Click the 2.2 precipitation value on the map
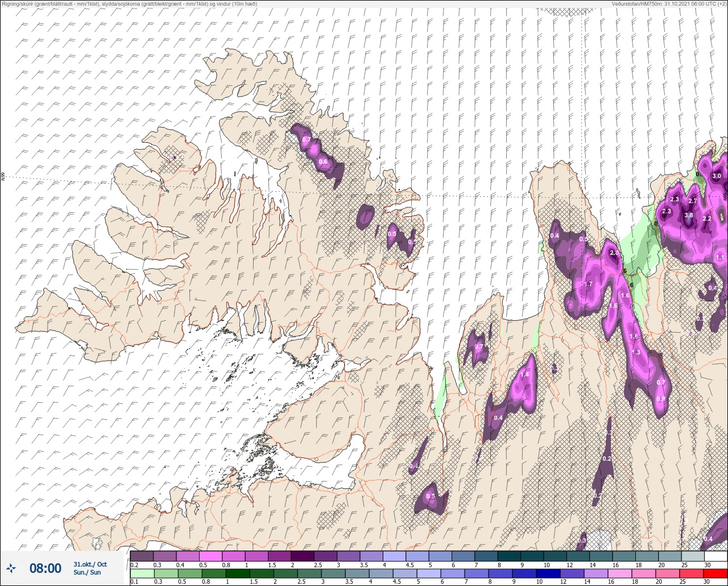The image size is (728, 586). (707, 218)
